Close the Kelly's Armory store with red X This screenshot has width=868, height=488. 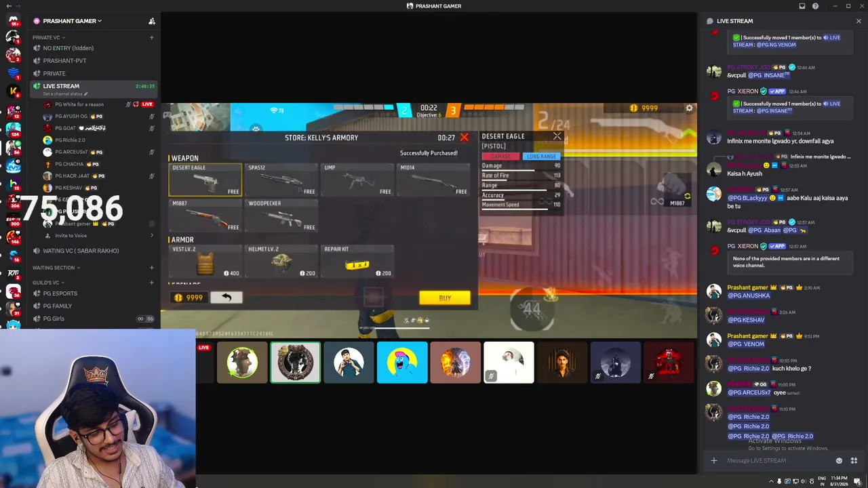click(464, 138)
